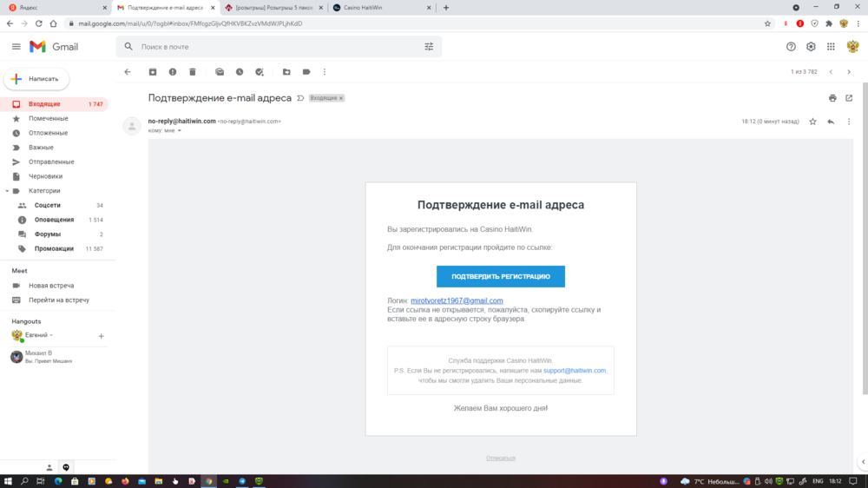Click the Написать compose button

pos(36,79)
